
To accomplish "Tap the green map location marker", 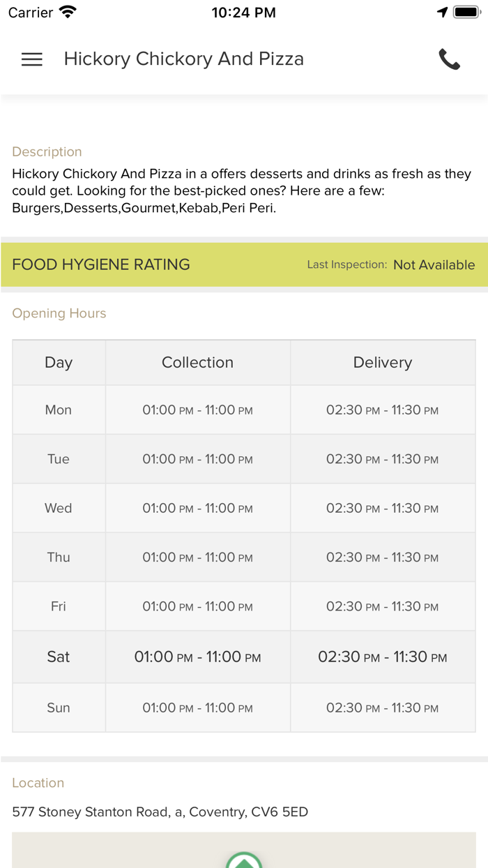I will pos(244,860).
